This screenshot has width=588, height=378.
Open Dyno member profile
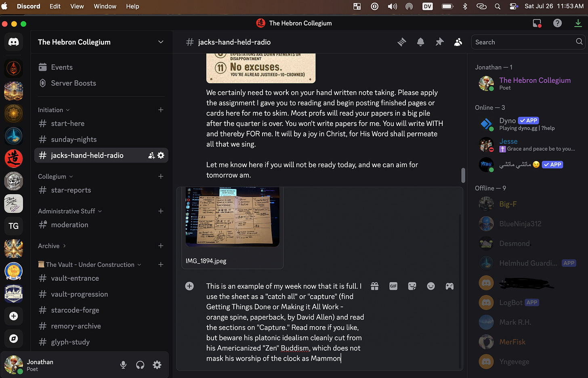527,124
